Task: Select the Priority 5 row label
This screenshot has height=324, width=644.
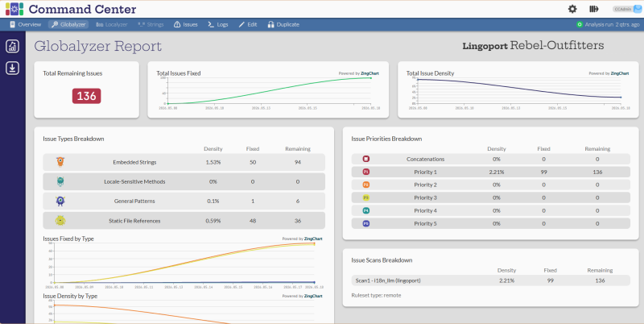Action: [x=426, y=224]
